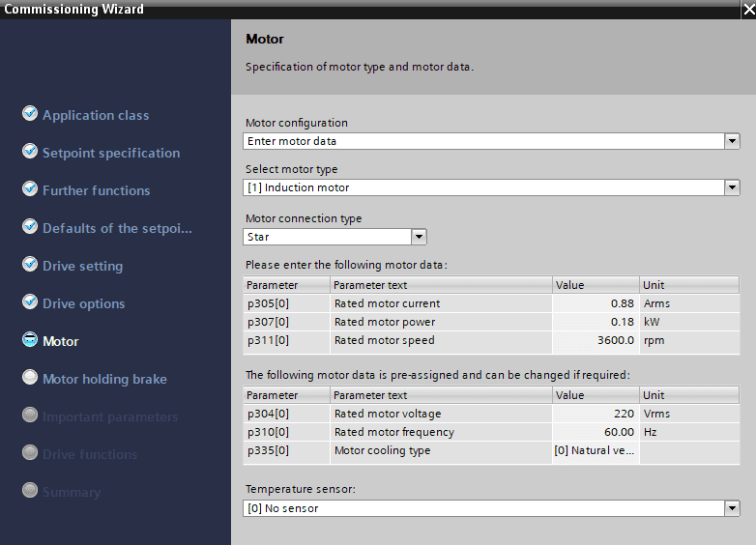This screenshot has width=756, height=545.
Task: Click the rpm unit cell
Action: pyautogui.click(x=689, y=340)
